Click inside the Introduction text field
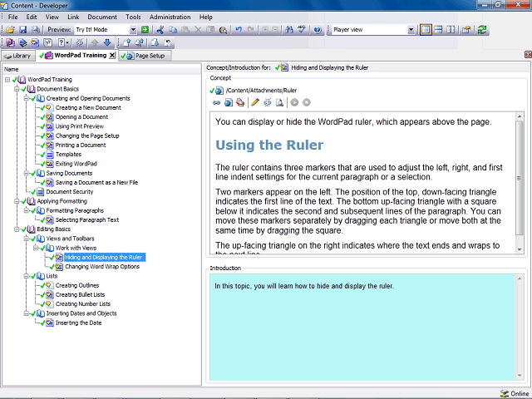Viewport: 532px width, 399px height. coord(362,327)
